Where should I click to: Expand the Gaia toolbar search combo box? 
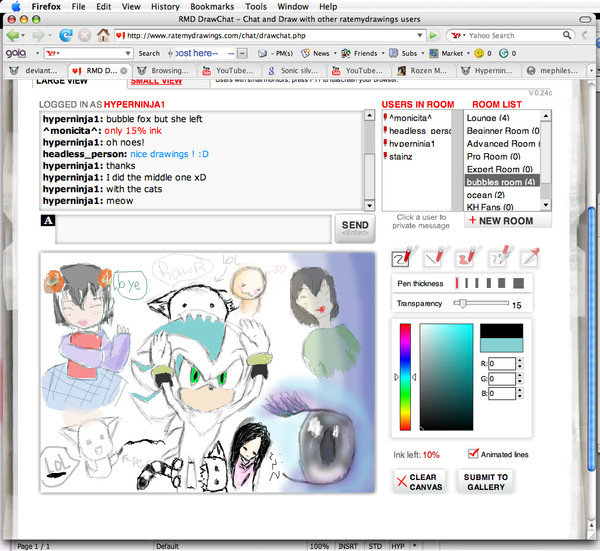pyautogui.click(x=128, y=53)
